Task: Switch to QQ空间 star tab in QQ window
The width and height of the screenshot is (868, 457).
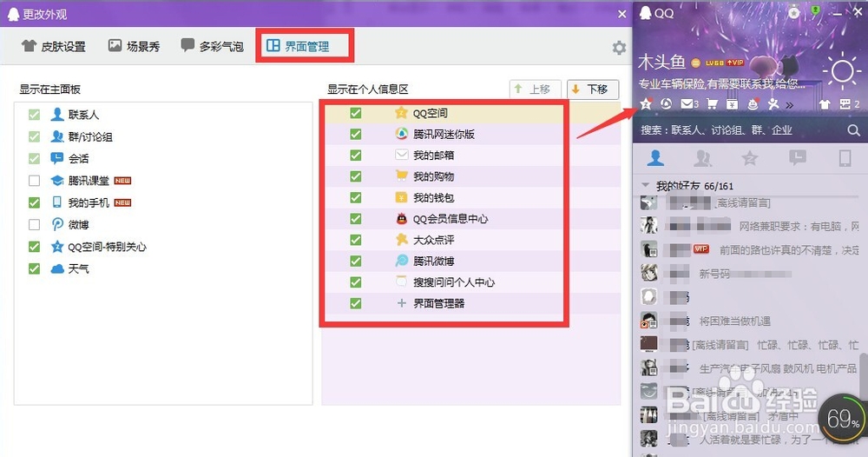Action: pos(750,158)
